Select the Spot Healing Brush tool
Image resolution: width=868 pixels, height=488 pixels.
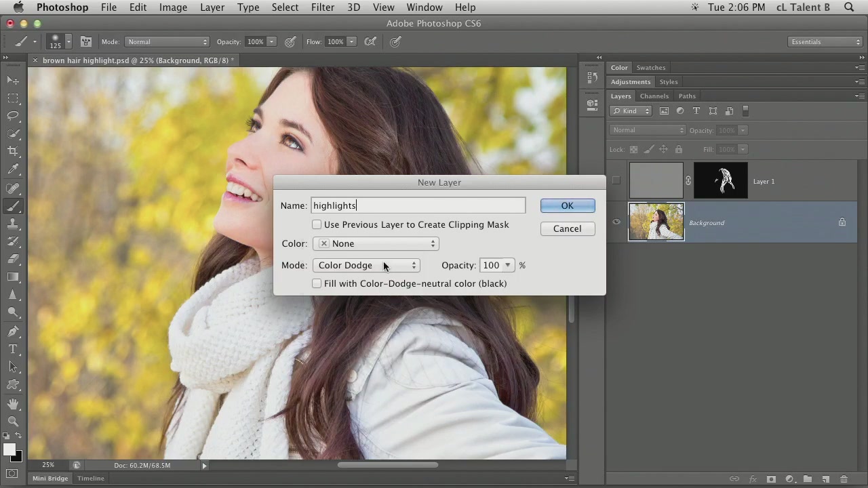point(13,188)
